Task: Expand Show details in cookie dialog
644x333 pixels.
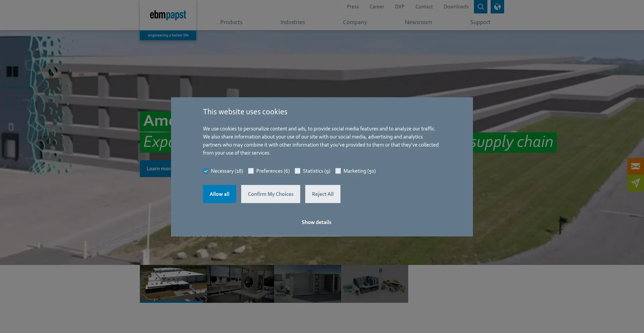Action: (x=316, y=222)
